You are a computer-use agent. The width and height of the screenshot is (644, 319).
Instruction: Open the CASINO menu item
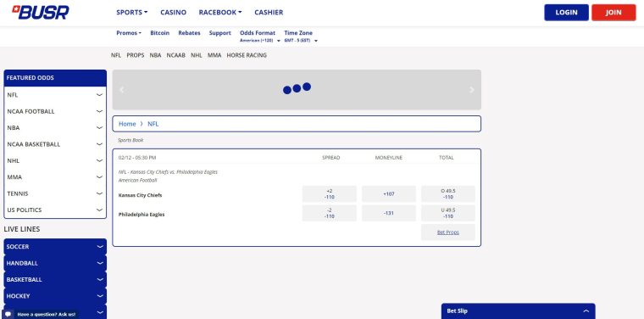coord(174,13)
